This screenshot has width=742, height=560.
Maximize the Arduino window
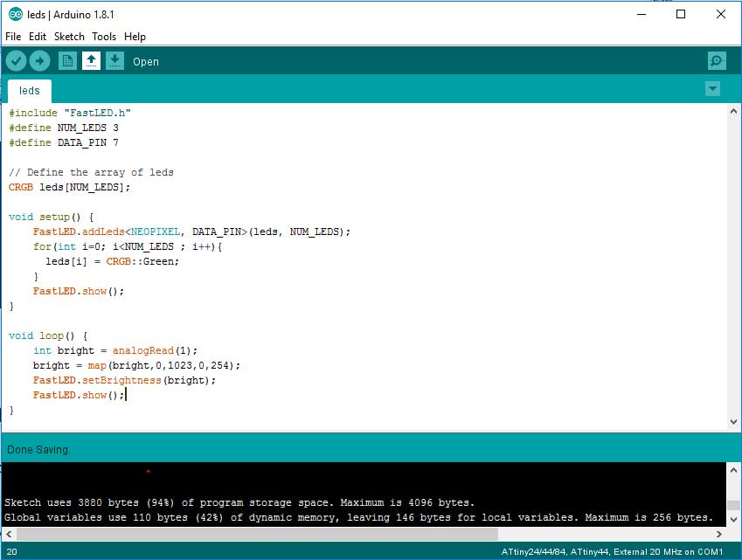point(681,14)
